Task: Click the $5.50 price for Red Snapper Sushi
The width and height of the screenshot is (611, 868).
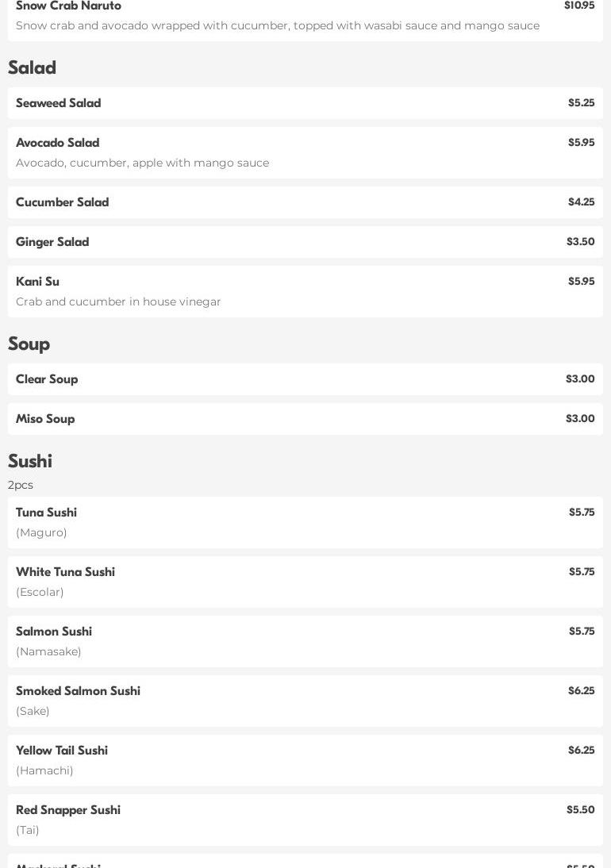Action: tap(580, 810)
